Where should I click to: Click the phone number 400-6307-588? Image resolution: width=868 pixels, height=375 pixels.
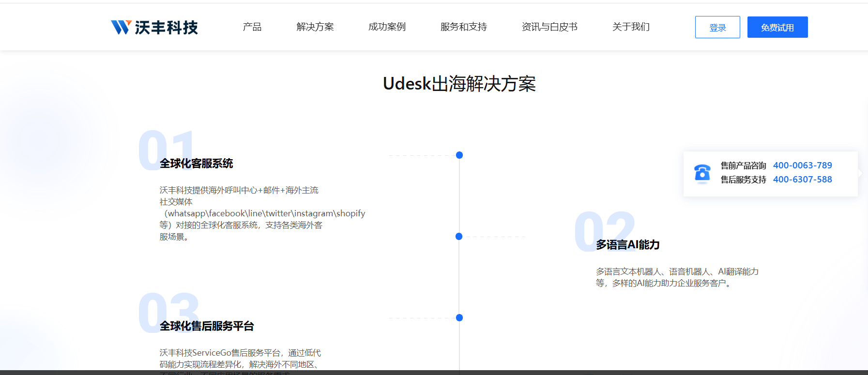pyautogui.click(x=803, y=180)
